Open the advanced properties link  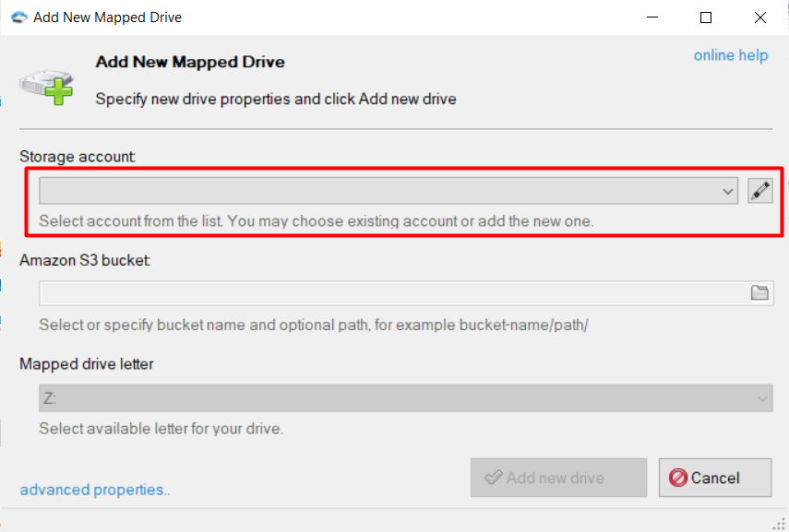[95, 490]
